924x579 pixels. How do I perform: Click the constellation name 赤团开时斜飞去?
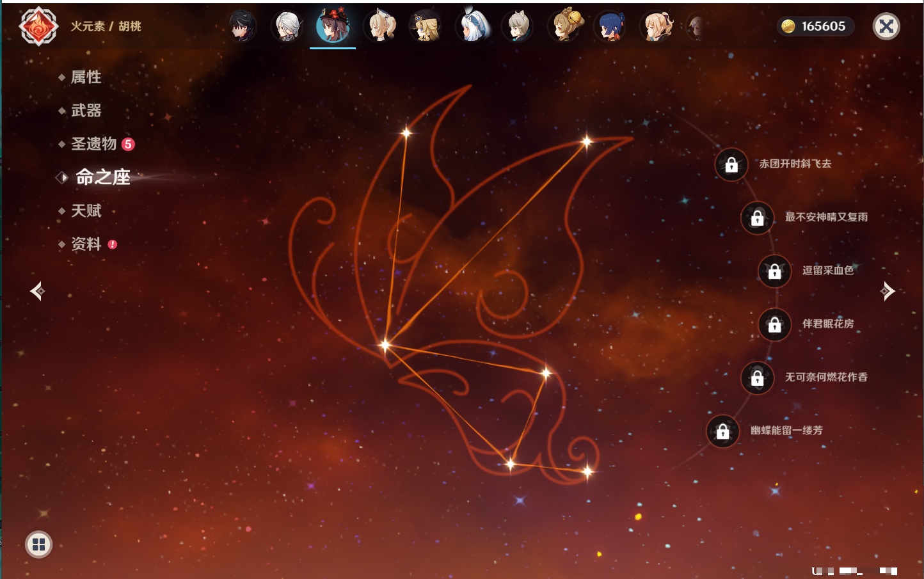point(795,164)
